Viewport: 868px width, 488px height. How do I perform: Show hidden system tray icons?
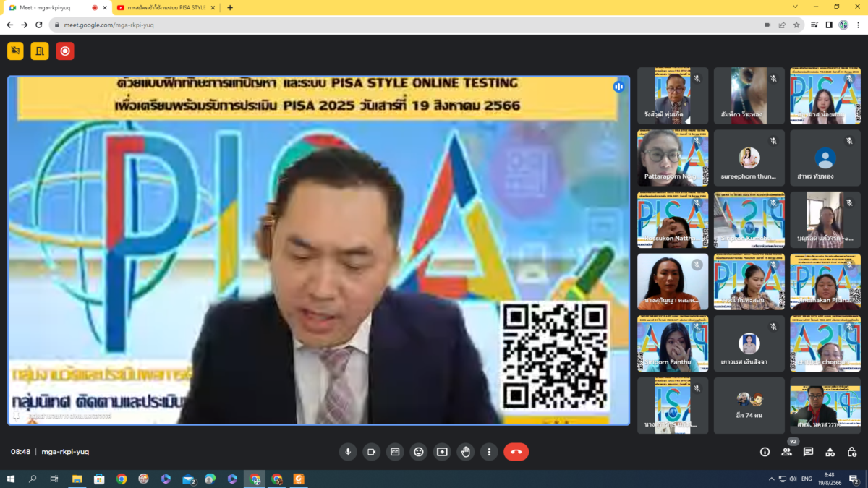(x=770, y=479)
